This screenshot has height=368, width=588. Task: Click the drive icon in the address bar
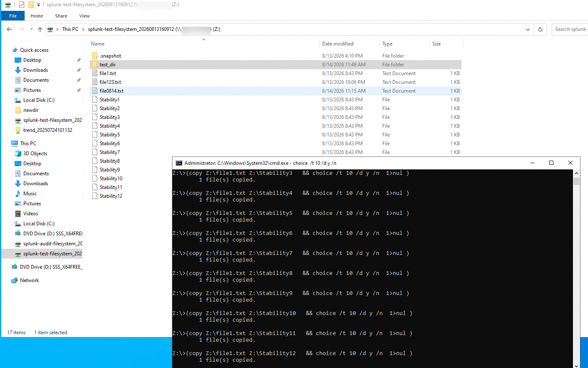pyautogui.click(x=50, y=29)
